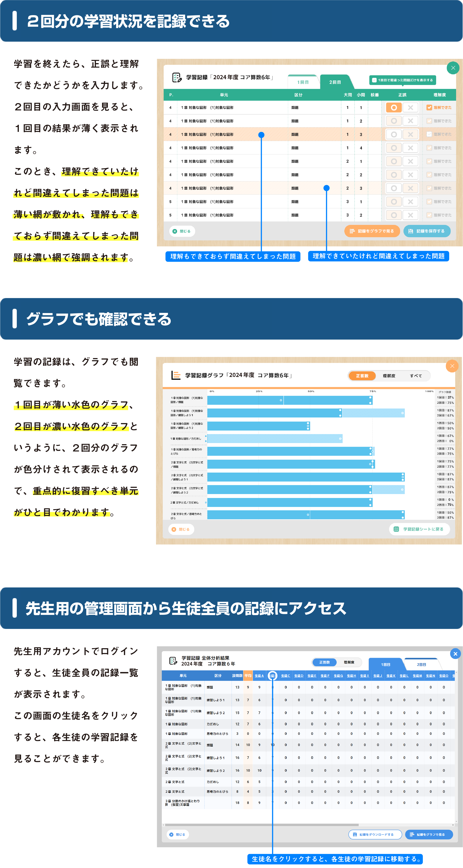Close the graph window with orange X circle
Screen dimensions: 463x868
[452, 366]
